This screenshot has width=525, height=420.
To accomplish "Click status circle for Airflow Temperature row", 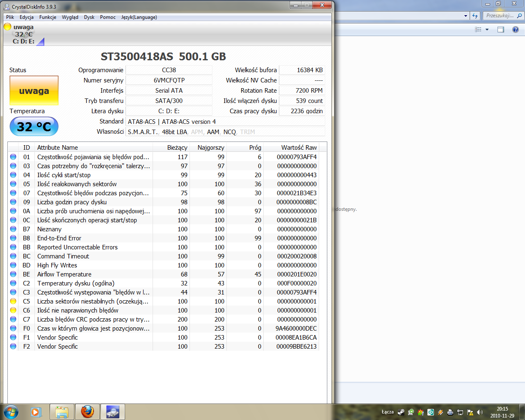I will [13, 274].
